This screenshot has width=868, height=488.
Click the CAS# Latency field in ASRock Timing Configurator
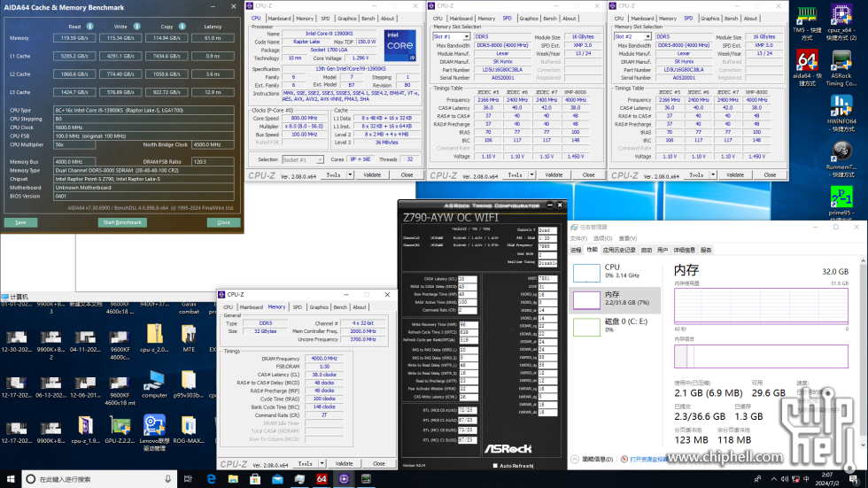(x=468, y=279)
